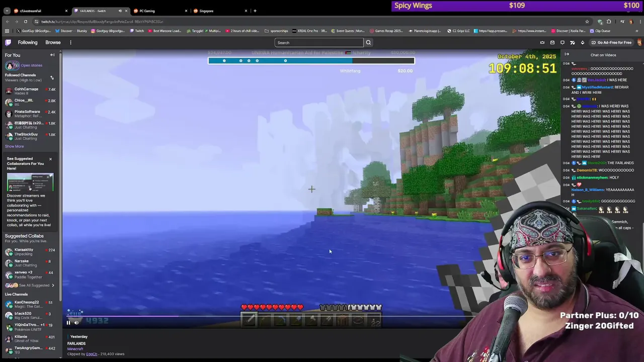Click the browser address bar URL
Image resolution: width=644 pixels, height=362 pixels.
click(x=102, y=22)
